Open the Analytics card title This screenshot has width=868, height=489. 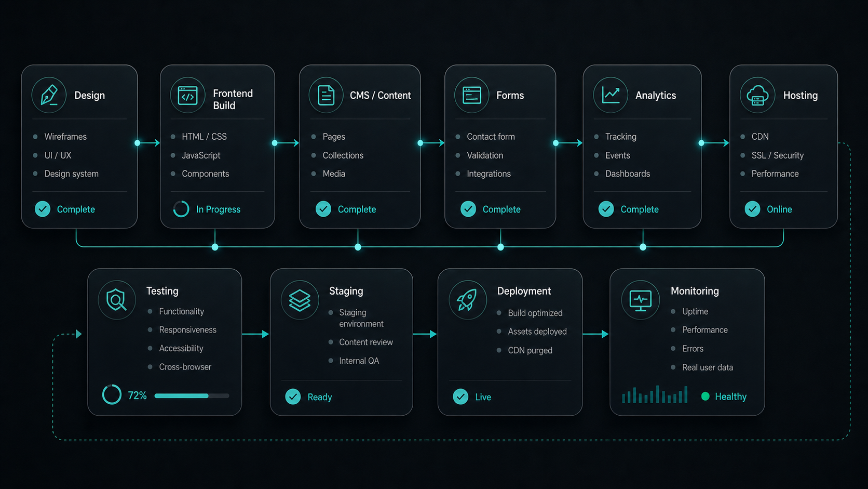[x=656, y=95]
